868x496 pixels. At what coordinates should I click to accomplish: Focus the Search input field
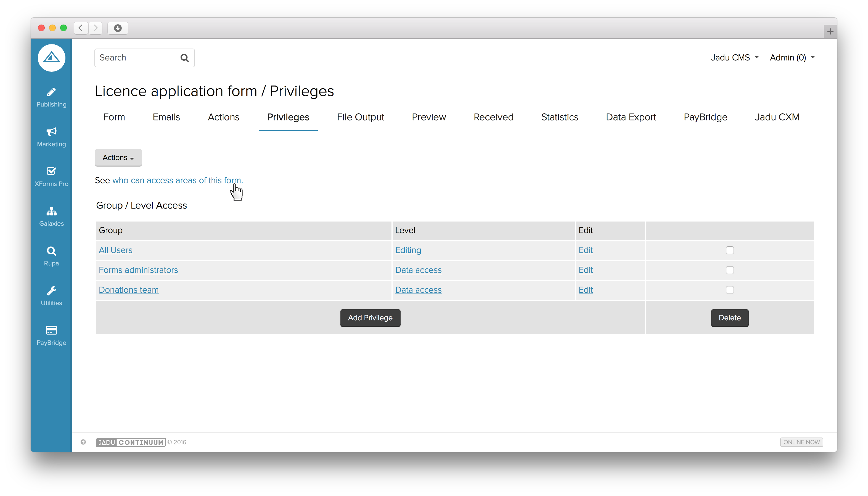pyautogui.click(x=136, y=58)
